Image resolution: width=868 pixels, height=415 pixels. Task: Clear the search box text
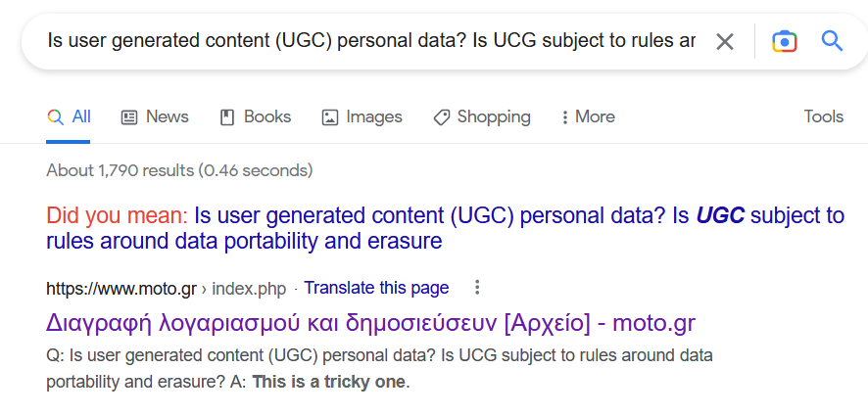[x=724, y=41]
